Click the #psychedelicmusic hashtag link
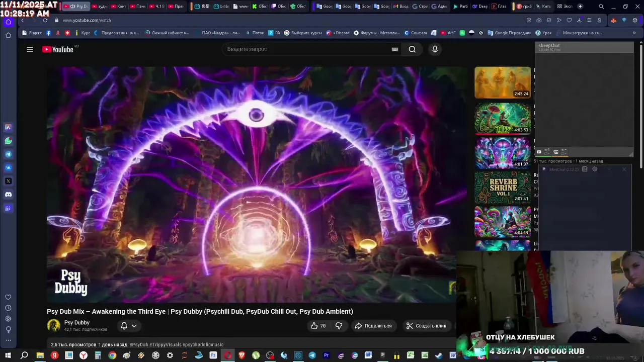This screenshot has width=644, height=362. pos(203,345)
